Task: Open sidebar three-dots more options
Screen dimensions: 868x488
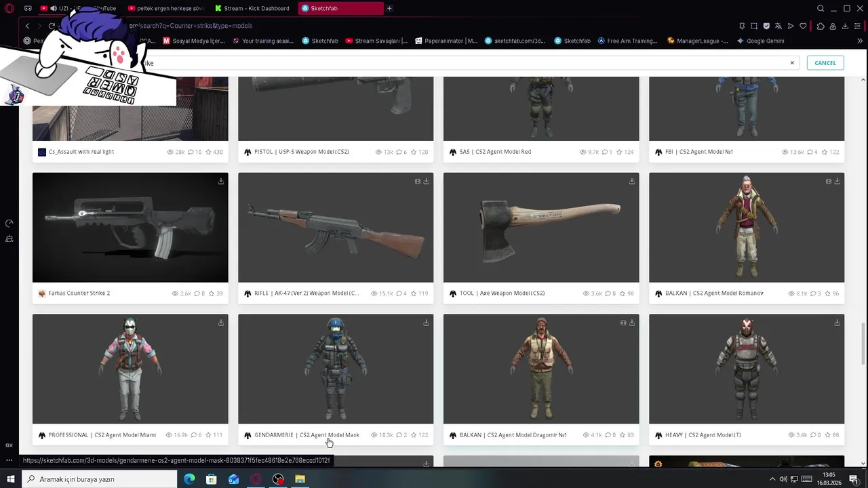Action: [9, 461]
